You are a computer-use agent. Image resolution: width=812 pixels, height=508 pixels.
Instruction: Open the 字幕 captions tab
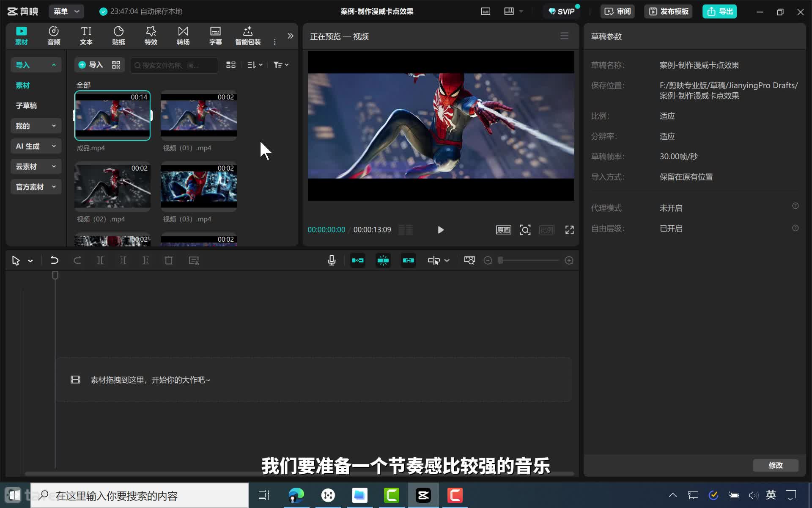tap(216, 36)
